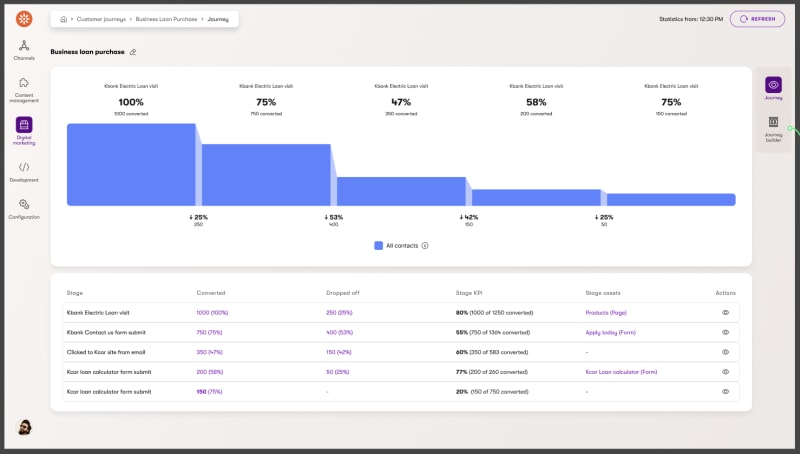This screenshot has height=454, width=800.
Task: Click the orange app logo
Action: click(x=24, y=18)
